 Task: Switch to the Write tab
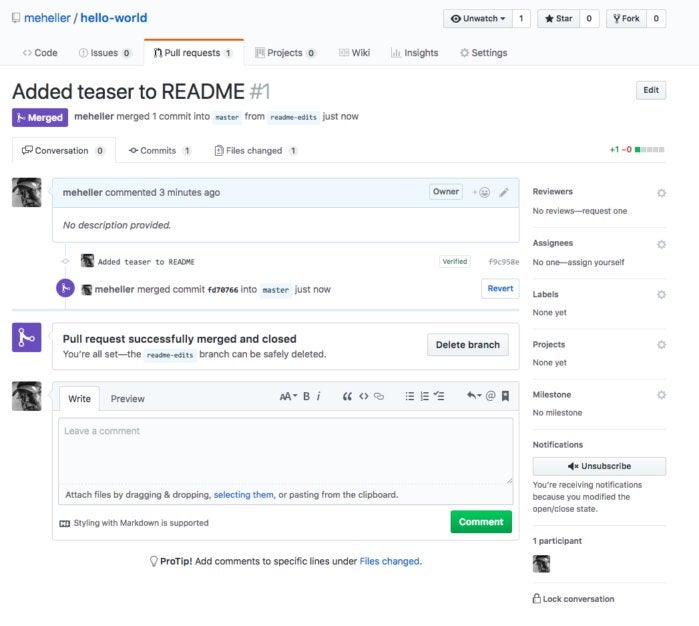[x=79, y=399]
